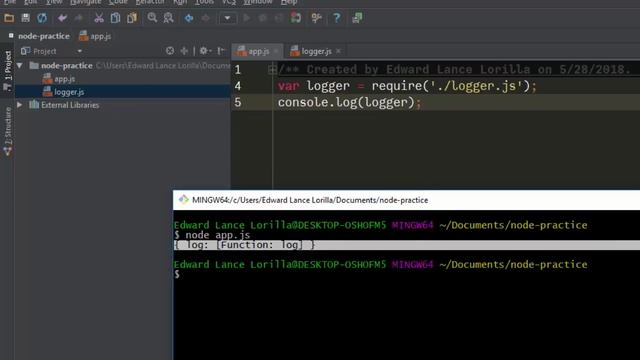Click node-practice in the navigation bar

click(x=44, y=36)
